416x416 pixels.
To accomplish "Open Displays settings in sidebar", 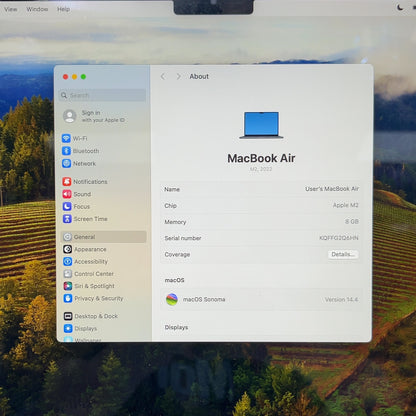I will (x=80, y=328).
